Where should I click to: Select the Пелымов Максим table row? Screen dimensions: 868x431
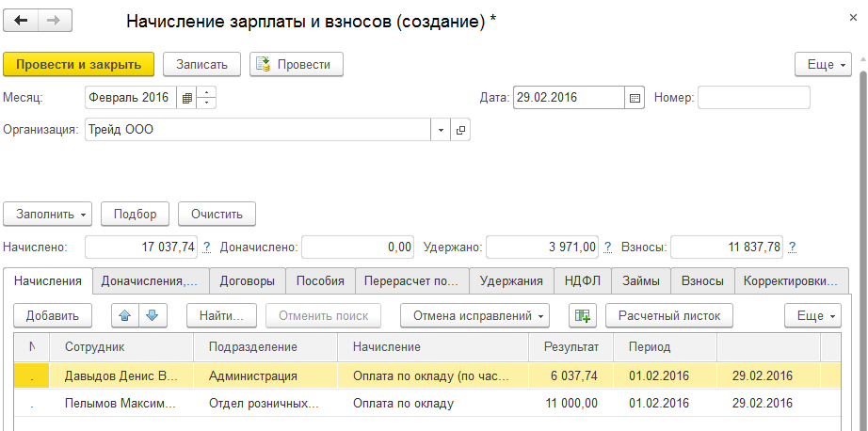pos(282,405)
